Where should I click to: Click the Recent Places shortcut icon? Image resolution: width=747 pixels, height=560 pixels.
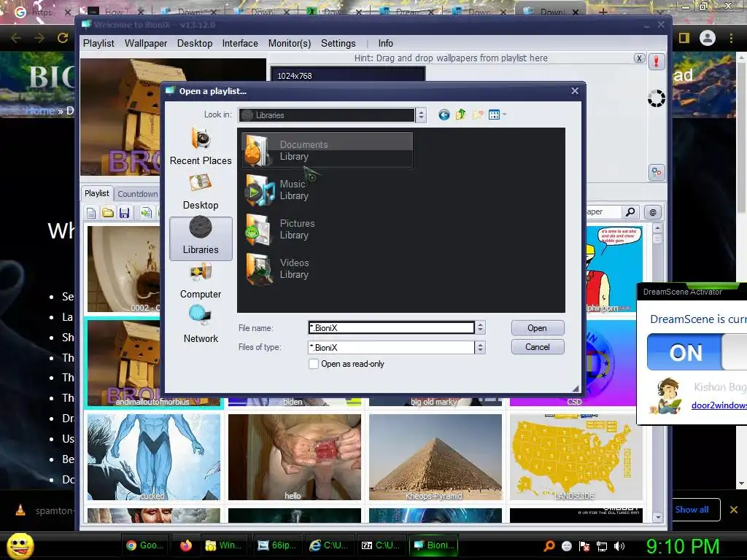[x=201, y=139]
